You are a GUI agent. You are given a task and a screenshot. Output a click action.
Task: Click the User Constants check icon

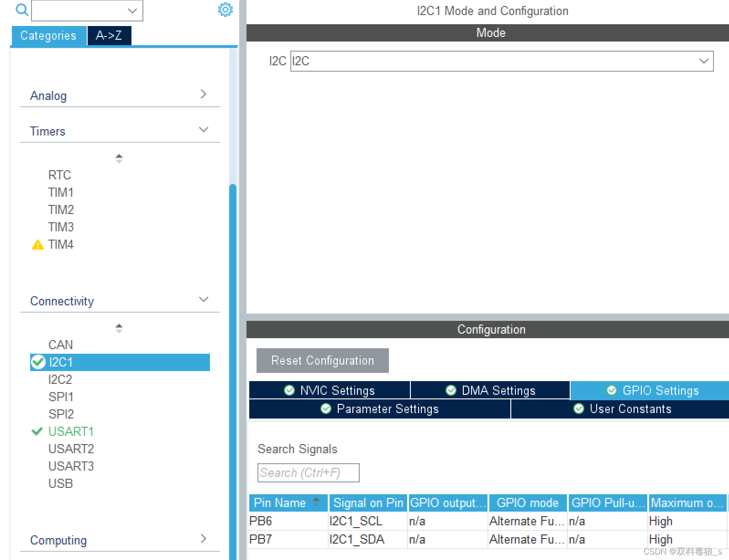click(x=579, y=408)
